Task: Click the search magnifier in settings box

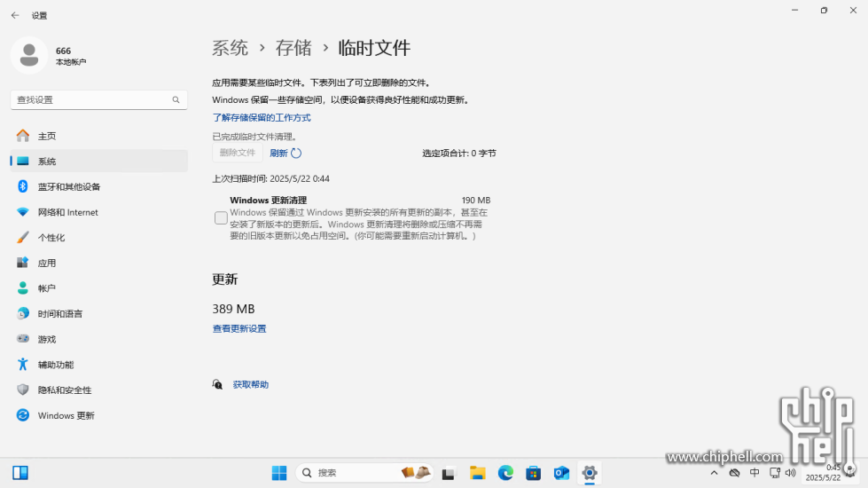Action: (x=176, y=99)
